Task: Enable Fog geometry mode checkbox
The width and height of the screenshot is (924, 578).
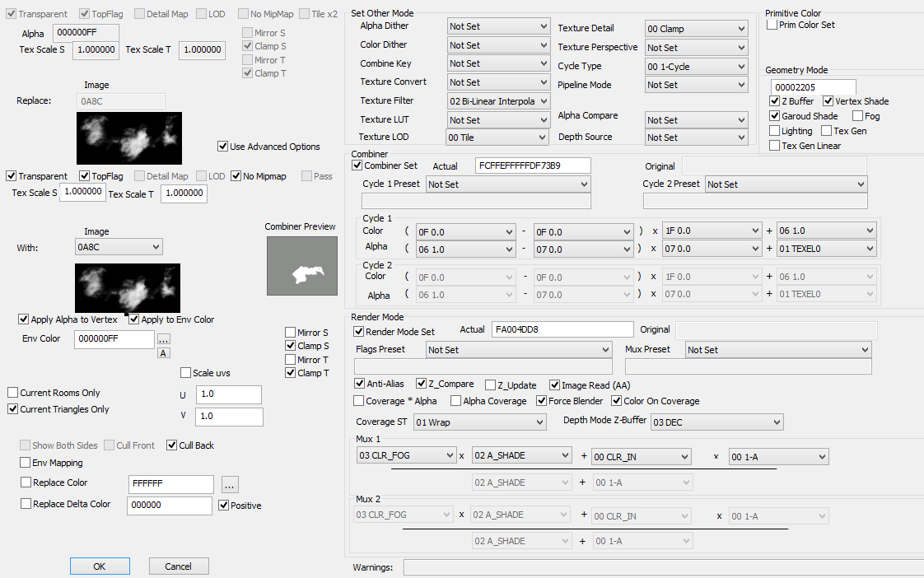Action: (858, 115)
